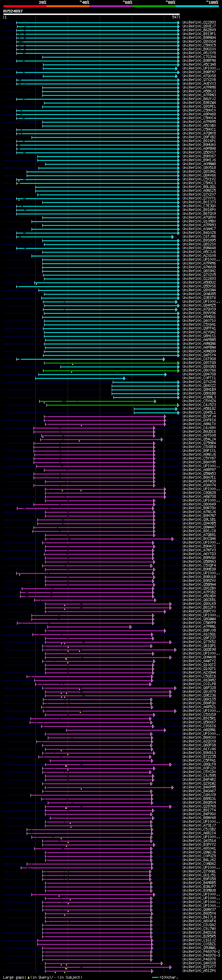222x980 pixels.
Task: Click hit label UniRef100_Q5DVS7
Action: [199, 152]
